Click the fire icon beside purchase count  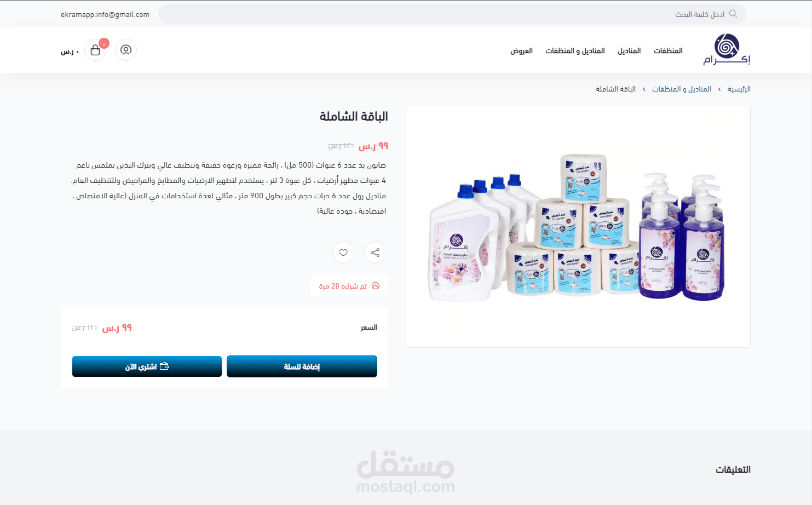[x=376, y=286]
